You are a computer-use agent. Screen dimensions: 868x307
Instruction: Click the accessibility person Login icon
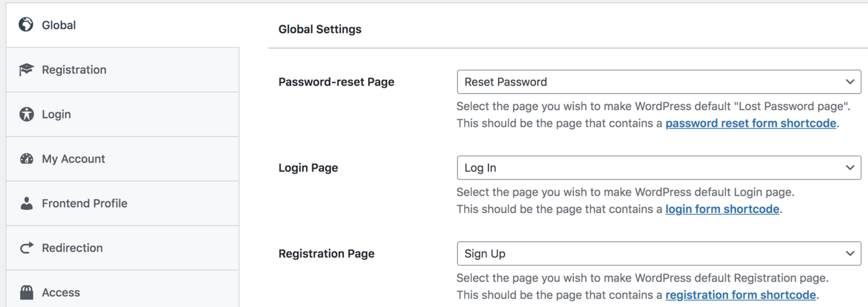tap(27, 115)
